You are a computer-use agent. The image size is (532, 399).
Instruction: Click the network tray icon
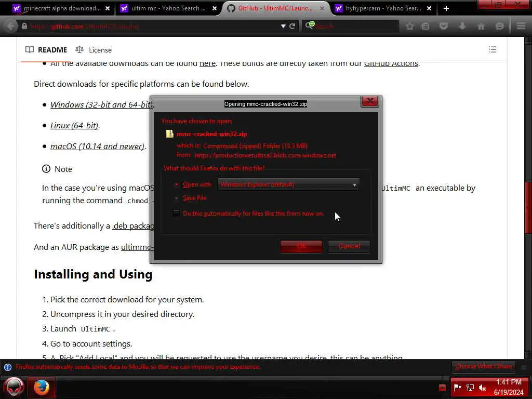point(470,388)
